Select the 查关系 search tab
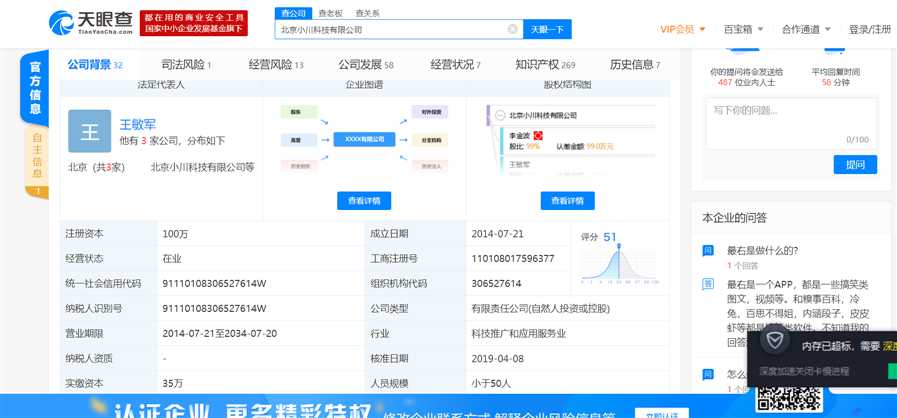The image size is (897, 418). click(x=367, y=13)
